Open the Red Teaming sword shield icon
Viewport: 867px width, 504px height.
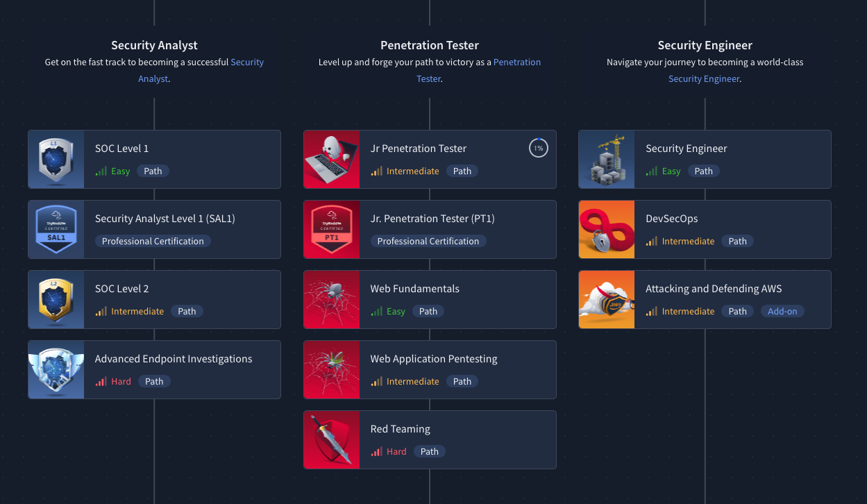332,440
